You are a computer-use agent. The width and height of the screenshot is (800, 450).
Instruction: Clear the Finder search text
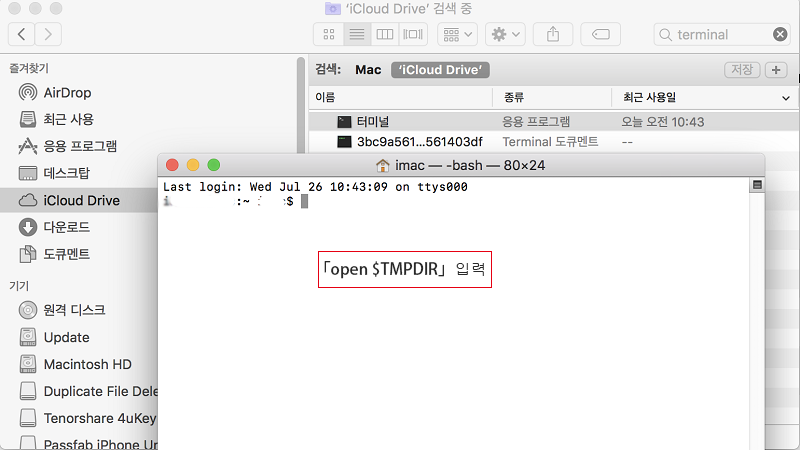tap(780, 34)
